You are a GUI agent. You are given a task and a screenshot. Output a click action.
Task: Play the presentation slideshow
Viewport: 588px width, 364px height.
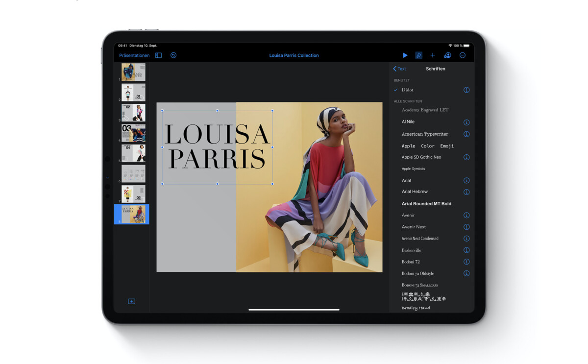click(x=405, y=55)
